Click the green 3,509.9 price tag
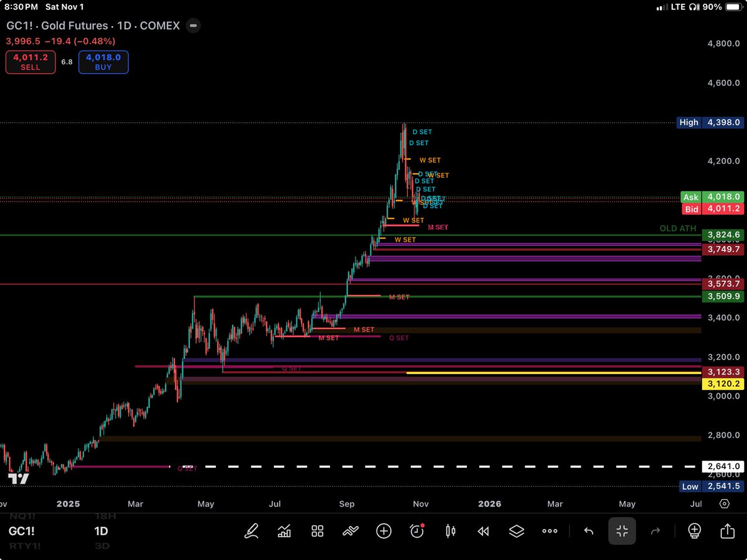The width and height of the screenshot is (747, 560). tap(723, 297)
